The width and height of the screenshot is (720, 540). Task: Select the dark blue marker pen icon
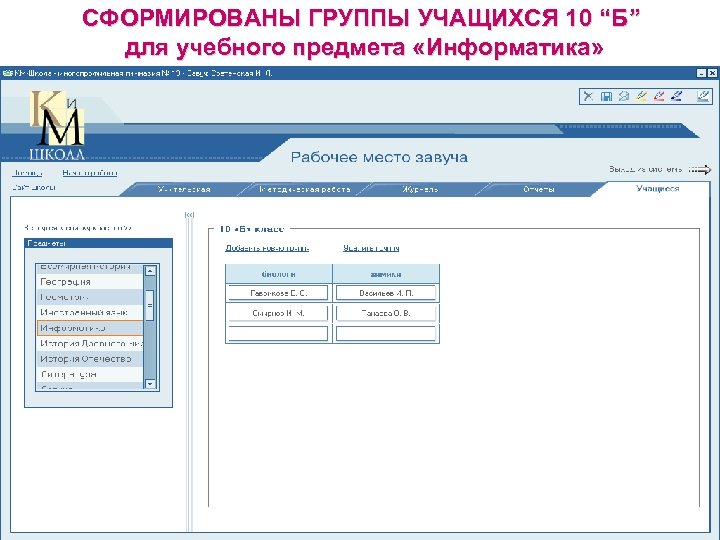pyautogui.click(x=676, y=96)
